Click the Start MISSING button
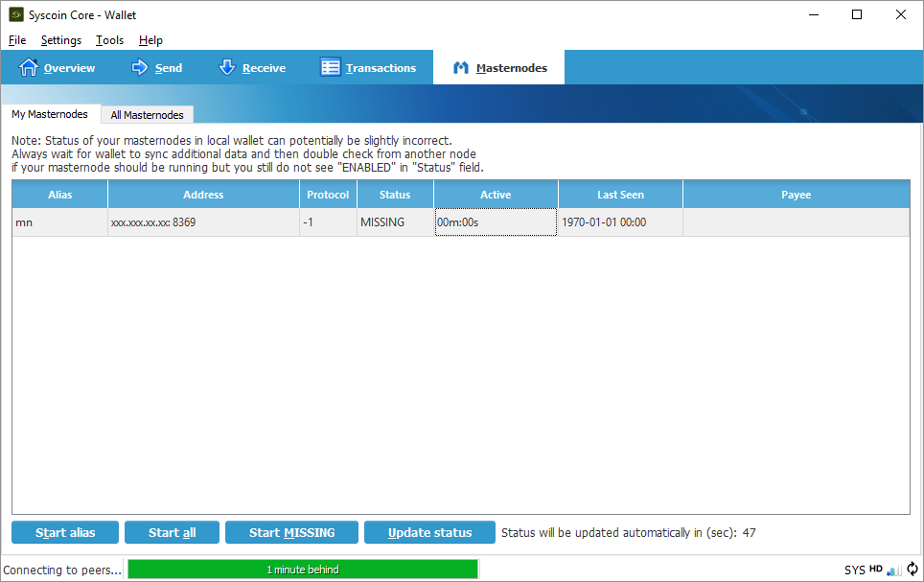924x582 pixels. 291,532
